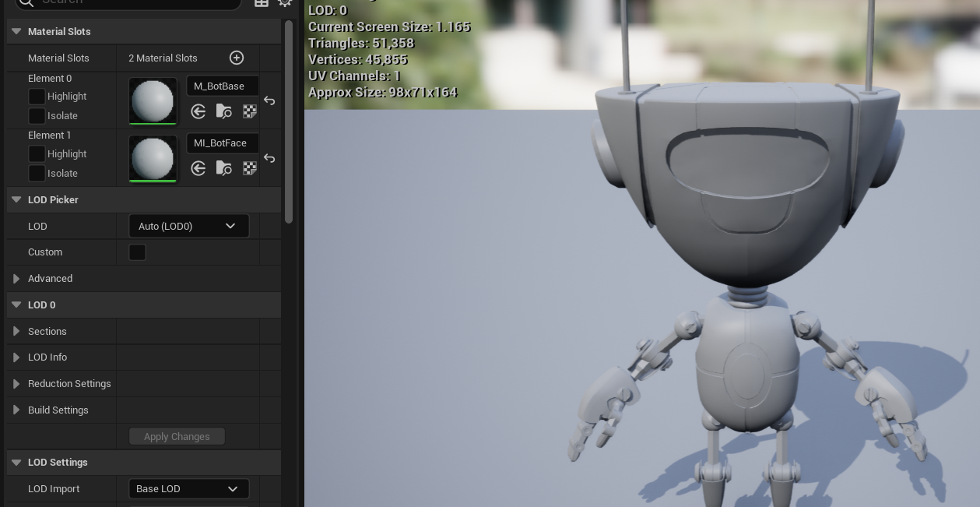
Task: Expand the LOD Info row
Action: 16,357
